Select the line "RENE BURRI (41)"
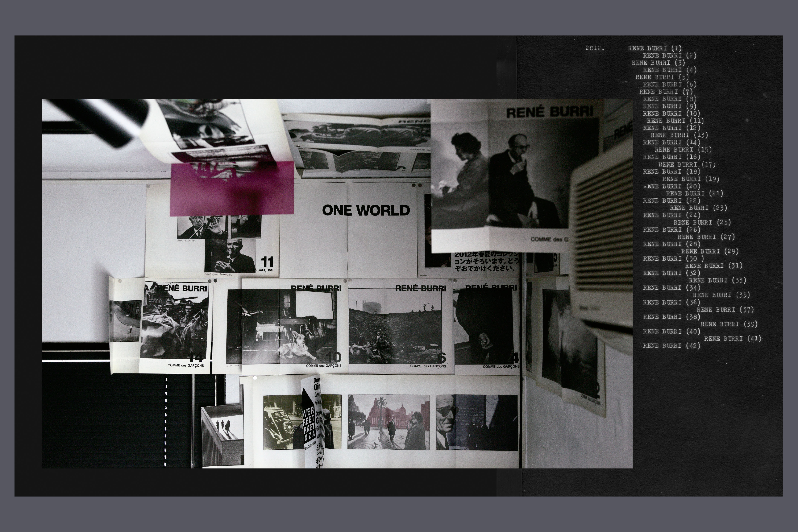This screenshot has height=532, width=798. coord(733,338)
